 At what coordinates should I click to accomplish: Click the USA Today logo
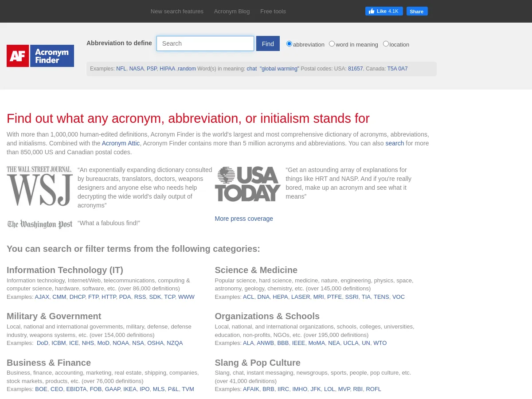247,184
